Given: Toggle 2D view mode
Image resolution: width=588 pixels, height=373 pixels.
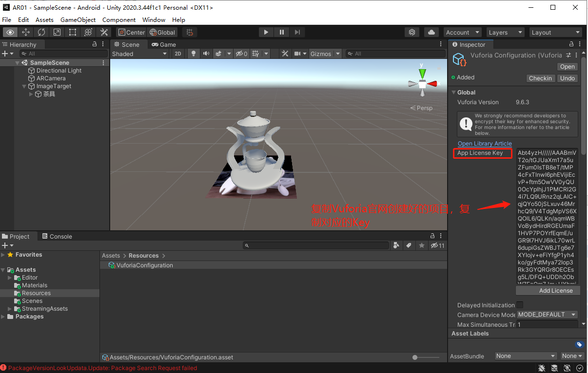Looking at the screenshot, I should 178,54.
